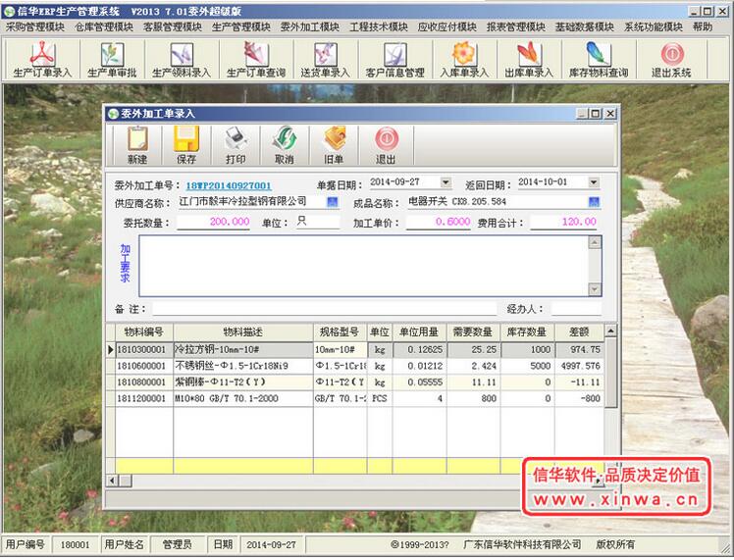Click the 生产单审批 toolbar icon
734x560 pixels.
pyautogui.click(x=112, y=60)
